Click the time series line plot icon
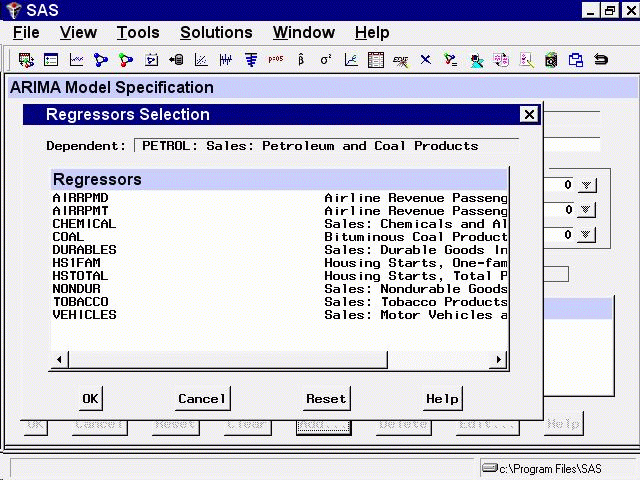 click(x=76, y=60)
